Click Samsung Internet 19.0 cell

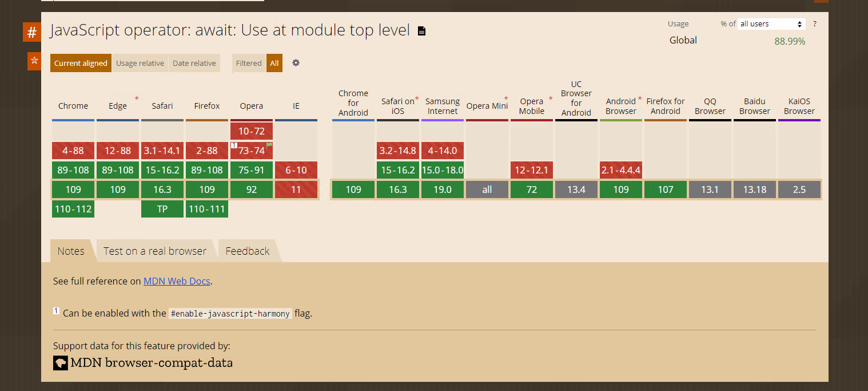point(443,189)
